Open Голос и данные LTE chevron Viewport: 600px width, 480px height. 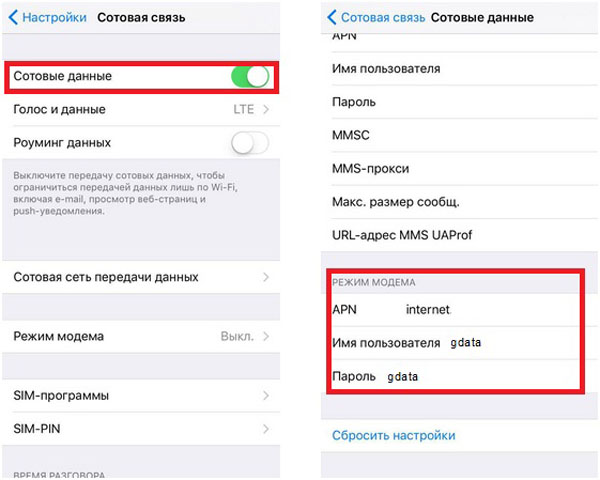[x=266, y=109]
